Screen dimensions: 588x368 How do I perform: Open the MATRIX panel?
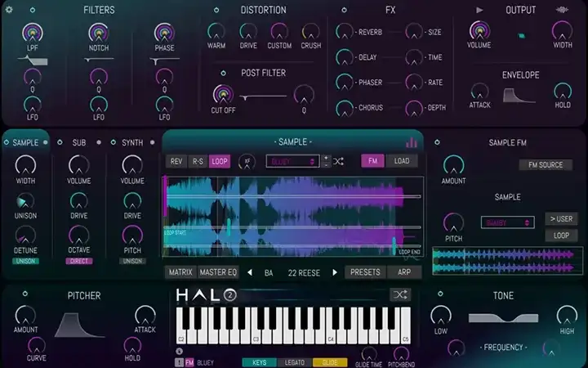pyautogui.click(x=180, y=272)
